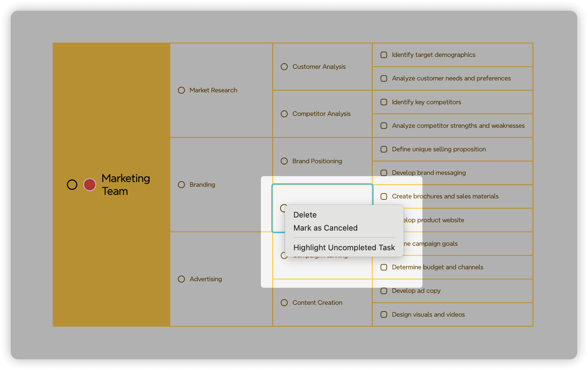Toggle the Marketing Team completion circle
Screen dimensions: 588x370
tap(72, 185)
